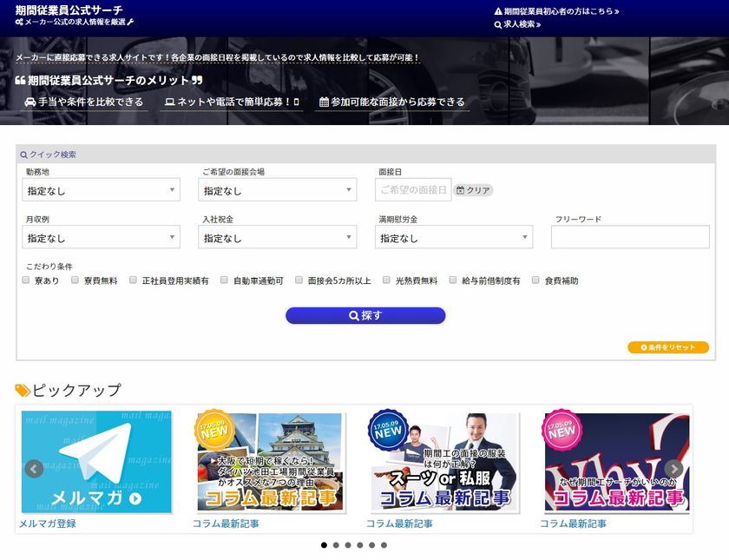The image size is (729, 560).
Task: Select the second carousel pagination dot
Action: click(x=337, y=546)
